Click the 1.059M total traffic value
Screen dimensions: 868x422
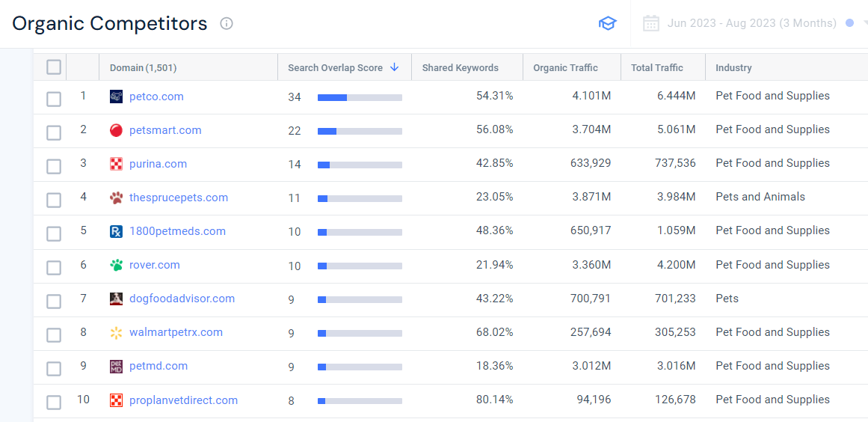[677, 230]
